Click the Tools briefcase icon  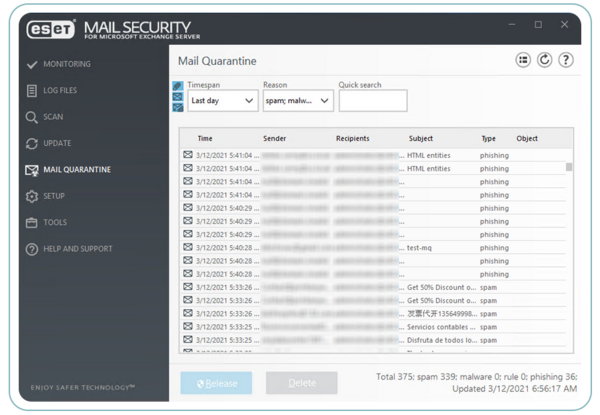[x=31, y=223]
